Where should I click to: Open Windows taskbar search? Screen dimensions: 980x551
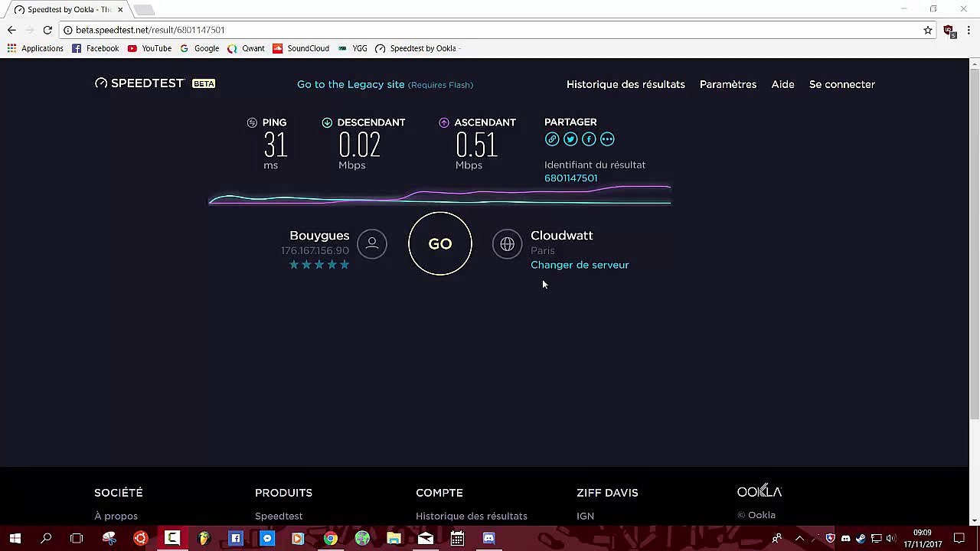click(46, 539)
